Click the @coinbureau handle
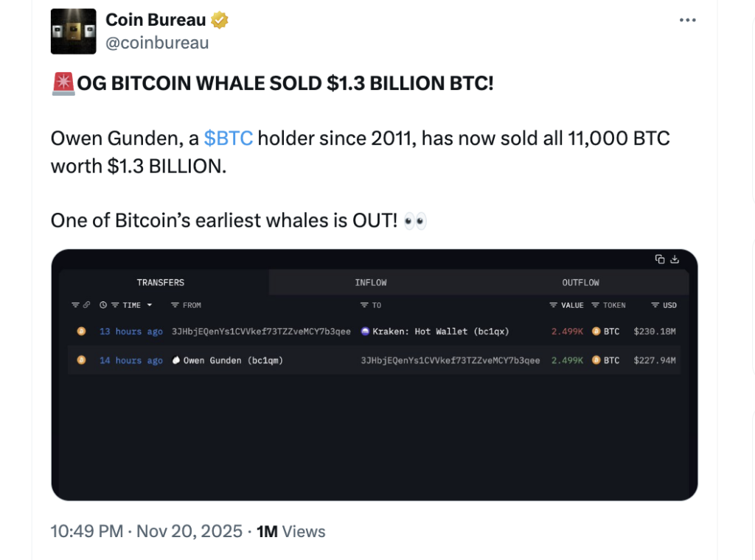 pyautogui.click(x=158, y=43)
